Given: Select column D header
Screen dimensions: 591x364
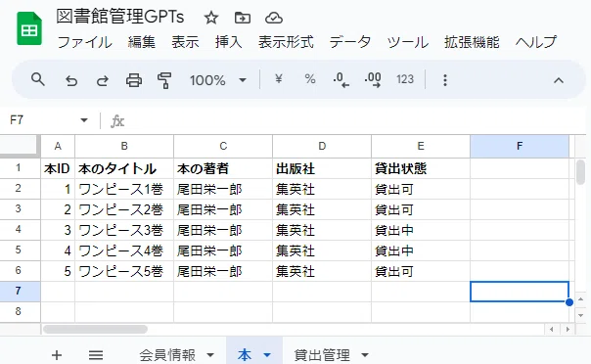Looking at the screenshot, I should [x=322, y=146].
